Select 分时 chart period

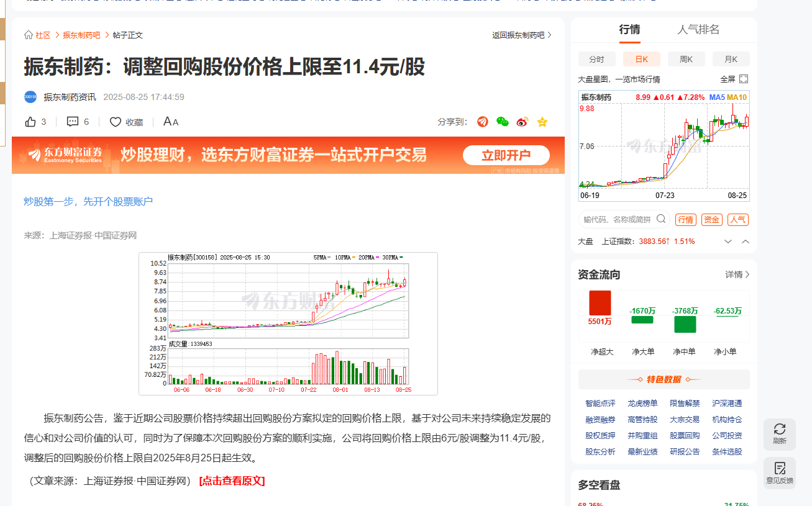(x=596, y=59)
